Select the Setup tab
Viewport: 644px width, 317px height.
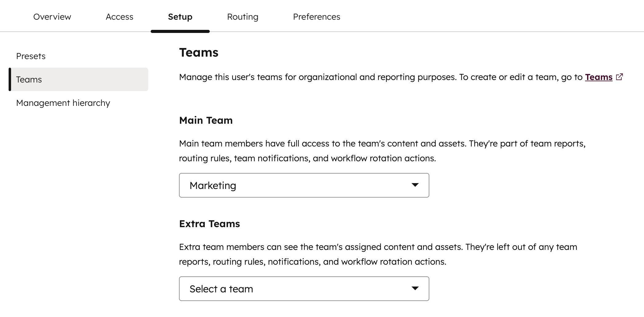coord(180,17)
